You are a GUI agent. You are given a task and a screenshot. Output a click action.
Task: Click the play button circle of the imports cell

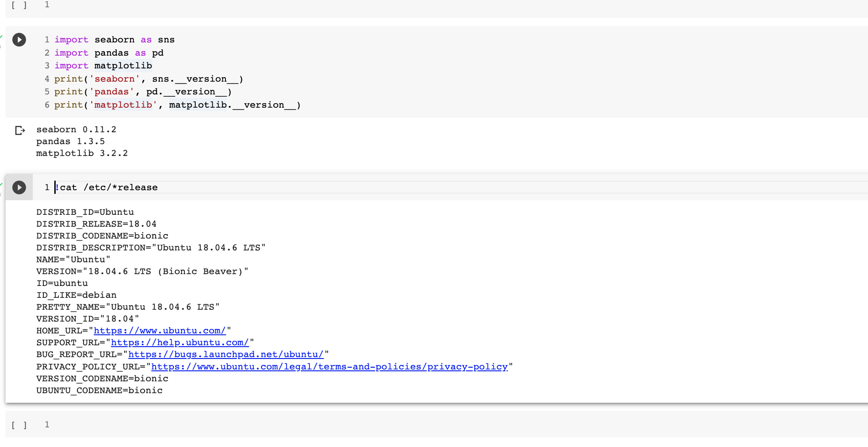click(x=19, y=40)
